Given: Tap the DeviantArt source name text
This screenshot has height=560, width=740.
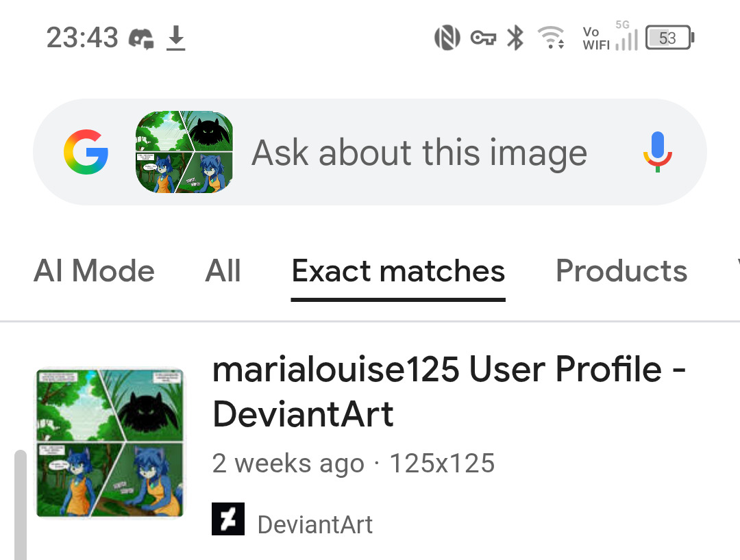Looking at the screenshot, I should click(314, 525).
